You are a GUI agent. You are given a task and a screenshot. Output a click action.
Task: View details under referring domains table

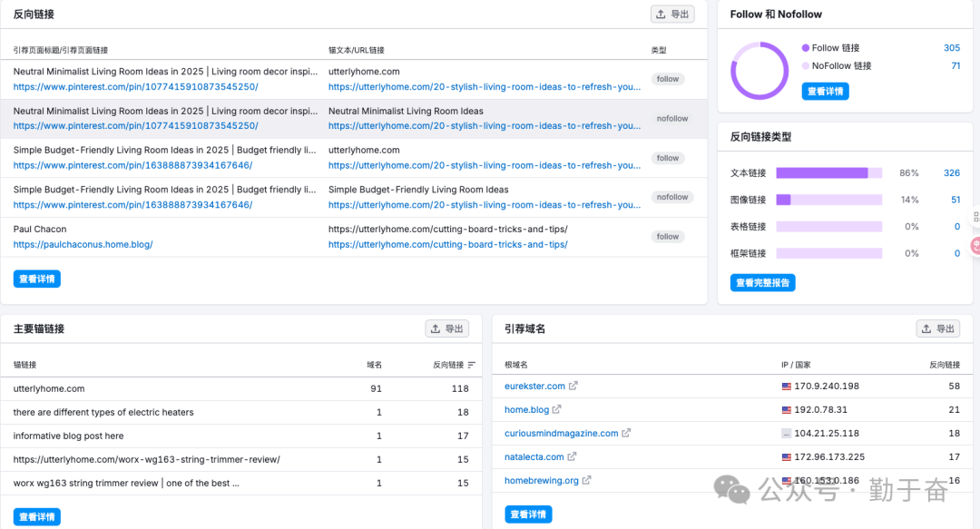[528, 514]
